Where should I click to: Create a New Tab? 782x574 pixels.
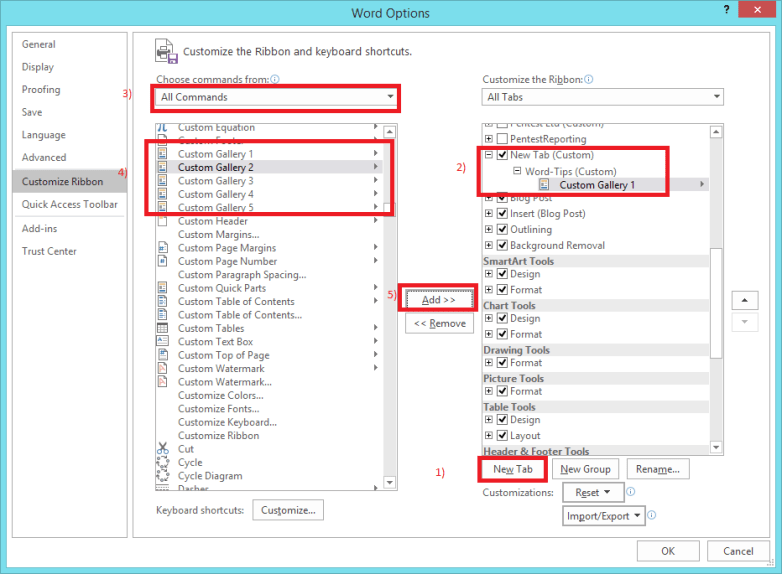(513, 469)
